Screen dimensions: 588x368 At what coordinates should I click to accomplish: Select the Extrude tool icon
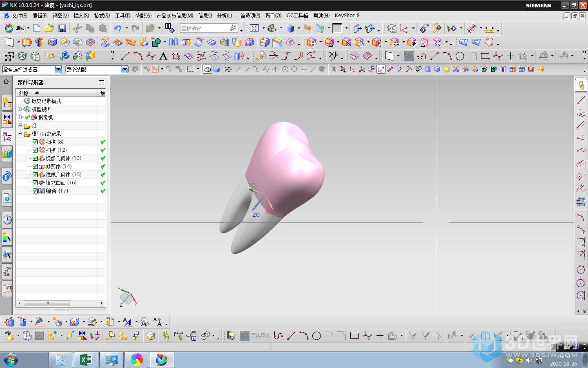(27, 42)
